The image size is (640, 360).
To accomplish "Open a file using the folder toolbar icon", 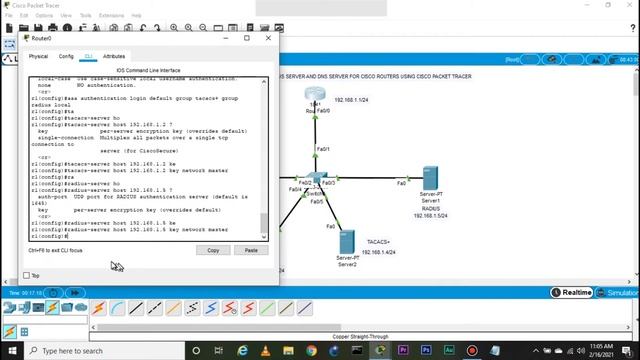I will (x=24, y=28).
